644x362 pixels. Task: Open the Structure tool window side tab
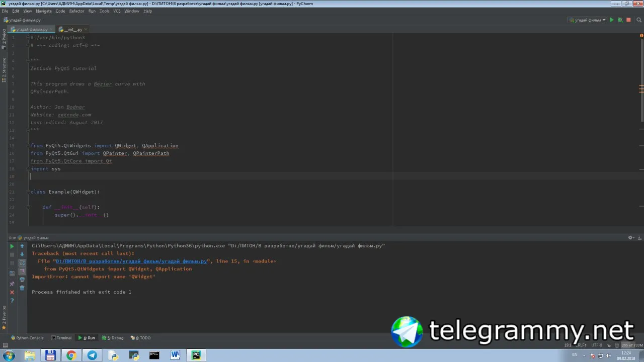point(4,70)
